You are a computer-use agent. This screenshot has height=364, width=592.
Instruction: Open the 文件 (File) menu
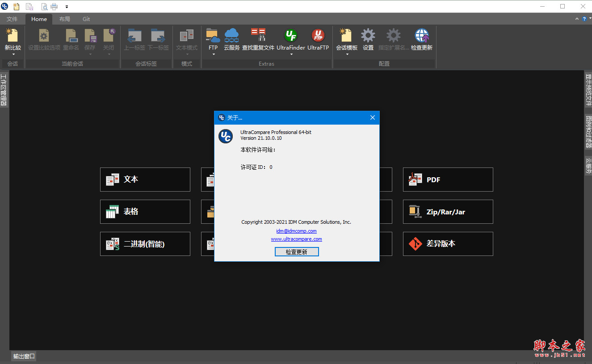pyautogui.click(x=12, y=19)
